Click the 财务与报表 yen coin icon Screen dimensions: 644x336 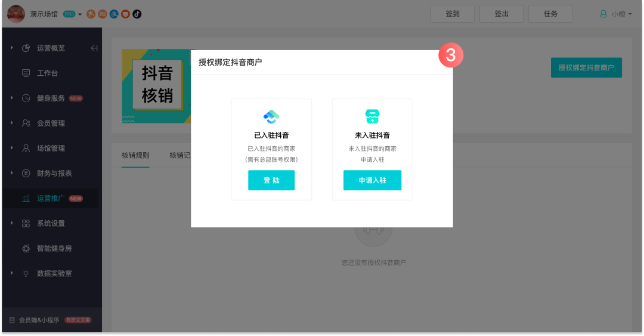26,173
